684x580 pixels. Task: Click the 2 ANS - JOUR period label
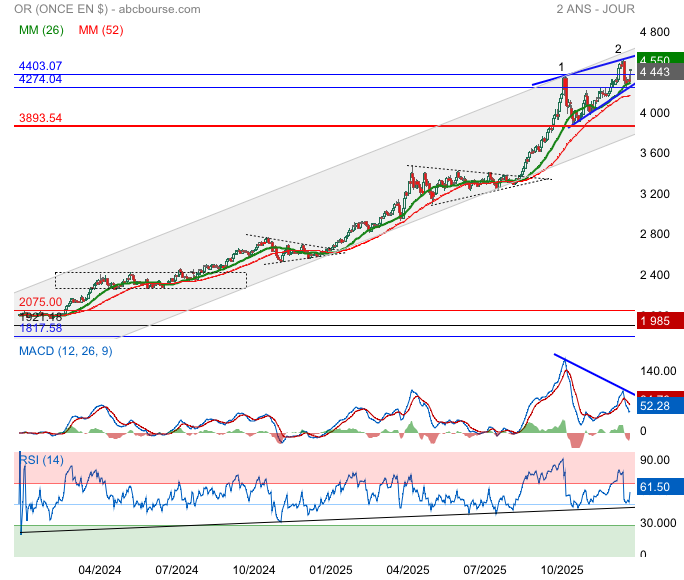point(595,9)
